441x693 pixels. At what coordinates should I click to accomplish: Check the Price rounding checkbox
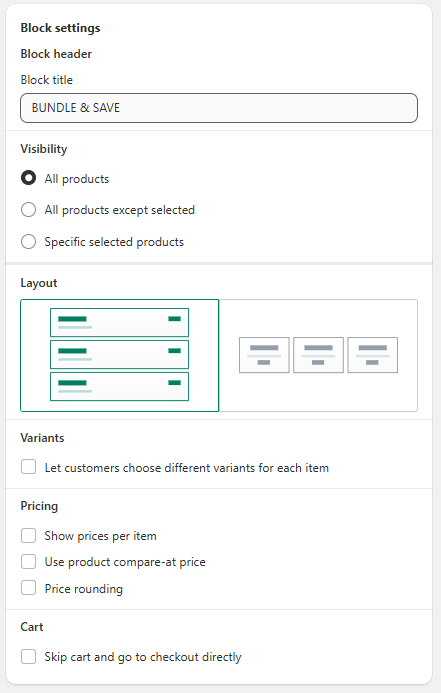[28, 588]
